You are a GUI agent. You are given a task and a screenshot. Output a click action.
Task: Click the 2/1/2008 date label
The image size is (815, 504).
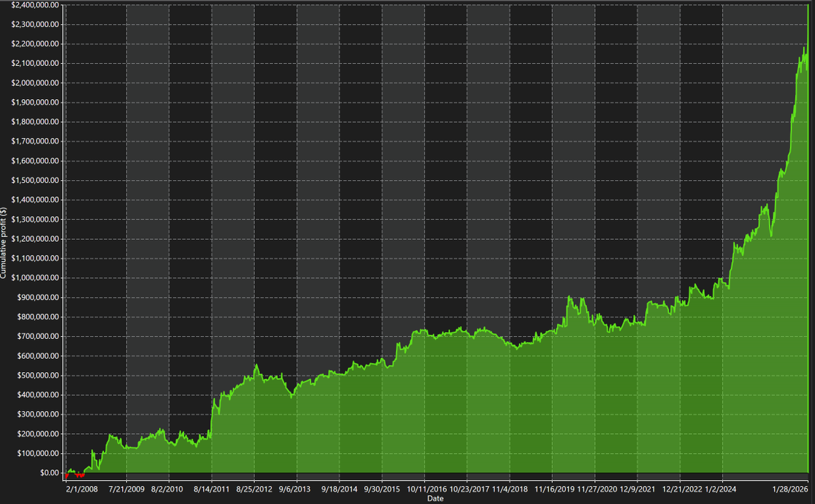83,489
